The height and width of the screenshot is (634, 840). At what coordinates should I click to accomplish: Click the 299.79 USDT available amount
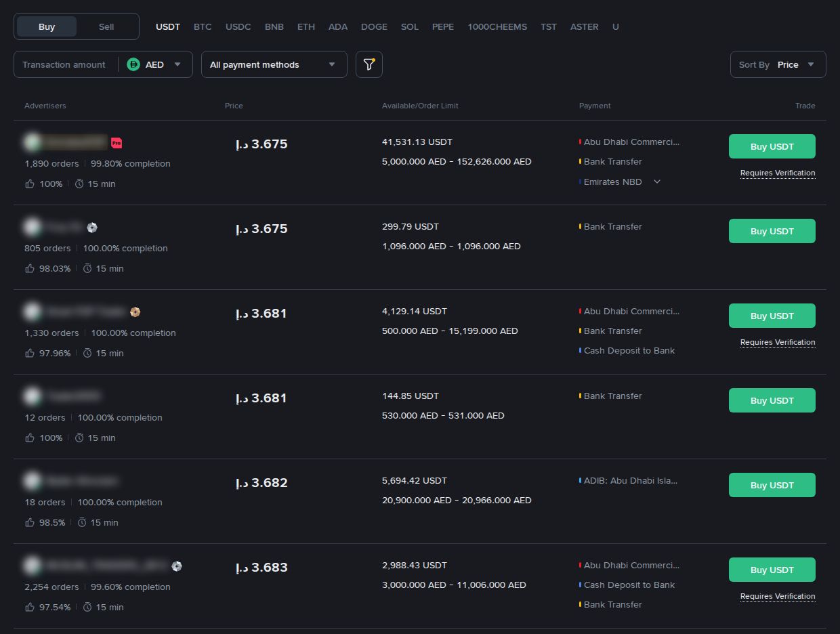[411, 226]
